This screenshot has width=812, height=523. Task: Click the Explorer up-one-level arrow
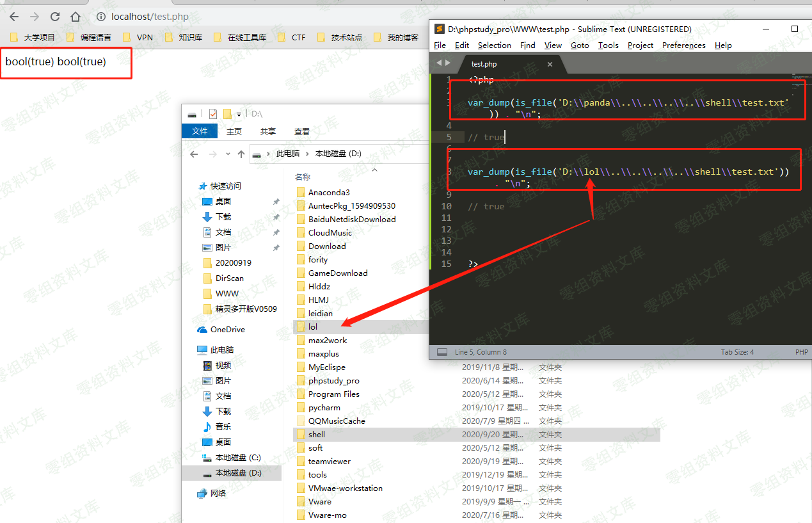point(241,154)
